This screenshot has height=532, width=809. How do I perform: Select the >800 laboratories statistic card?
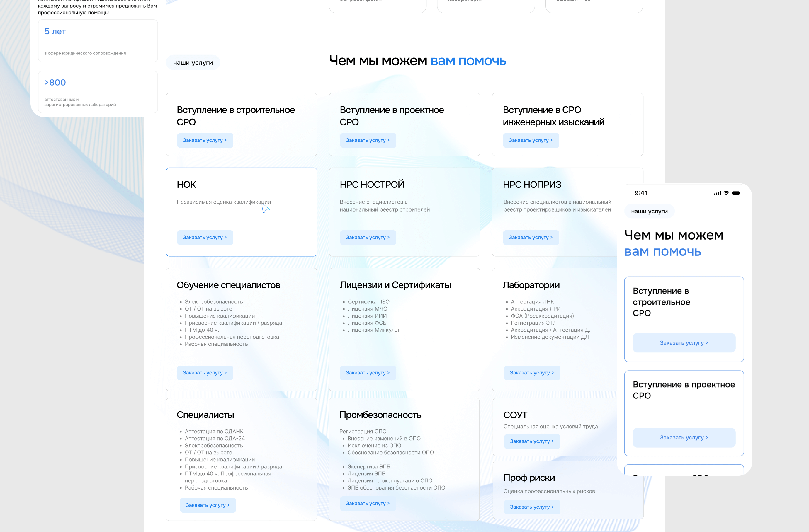pos(98,92)
